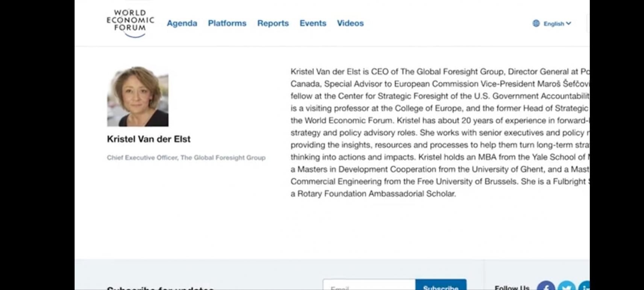The width and height of the screenshot is (644, 290).
Task: Expand the chevron beside English
Action: tap(568, 23)
